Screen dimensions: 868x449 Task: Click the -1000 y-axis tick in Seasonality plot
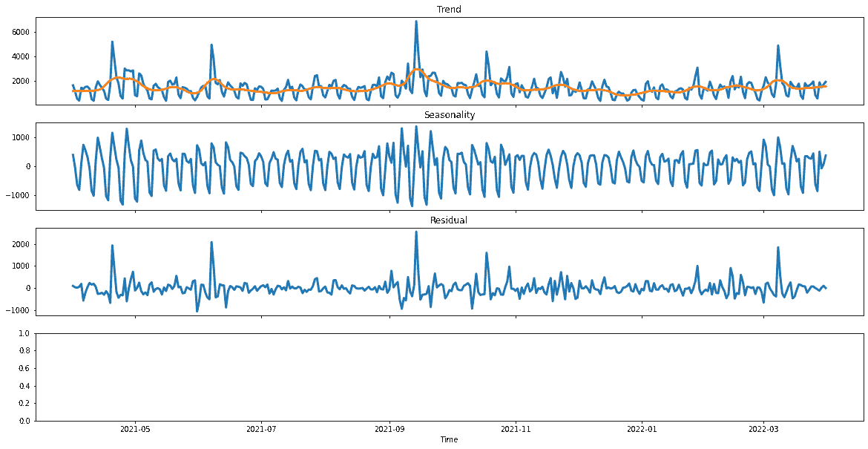tap(17, 195)
